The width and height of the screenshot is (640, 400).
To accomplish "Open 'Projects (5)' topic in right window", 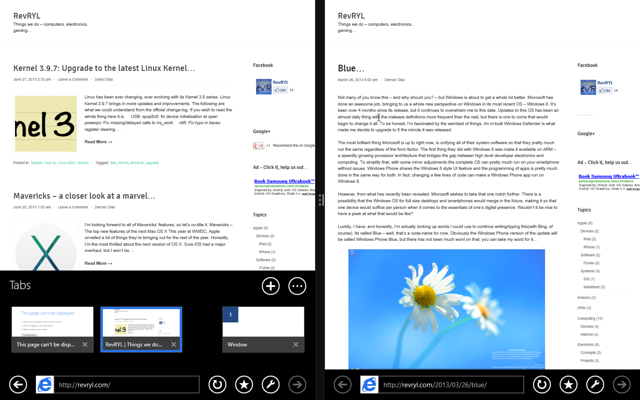I will pos(590,360).
